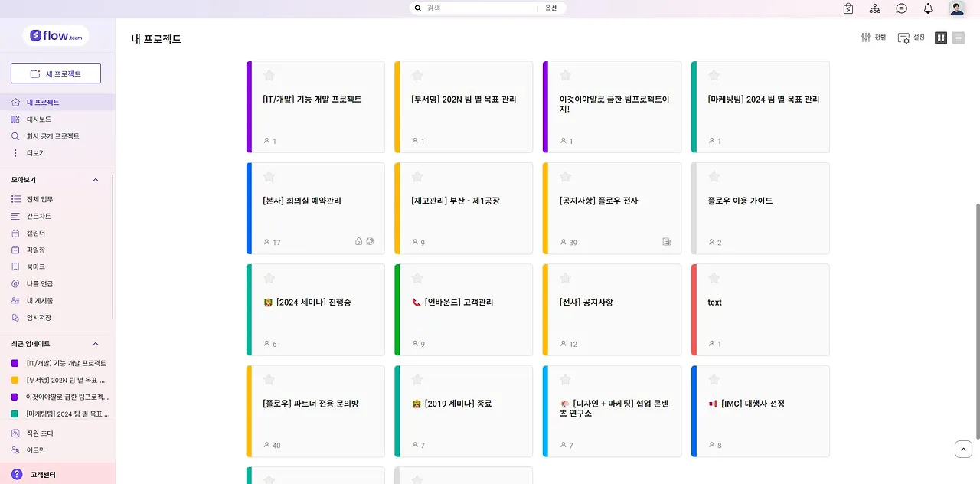The image size is (980, 484).
Task: Open [전사] 공지사항 project card
Action: tap(612, 310)
